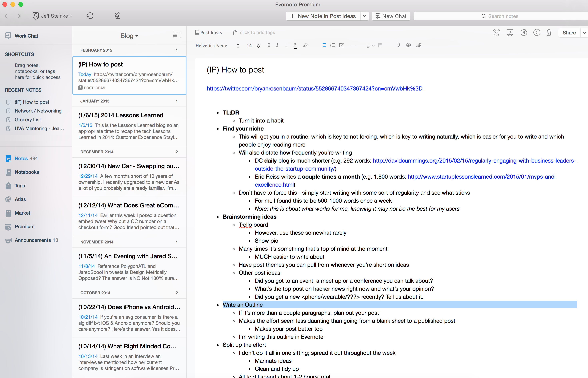Click the annotate note icon
This screenshot has width=588, height=378.
[x=524, y=33]
